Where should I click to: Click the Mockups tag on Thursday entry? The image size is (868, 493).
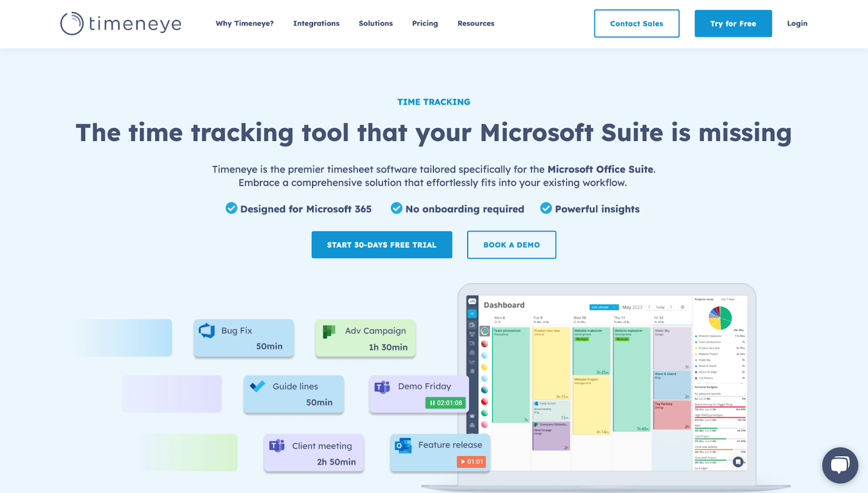[622, 339]
